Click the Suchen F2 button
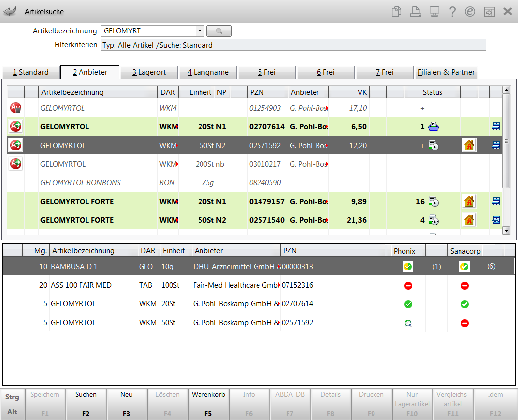The image size is (518, 420). 86,404
